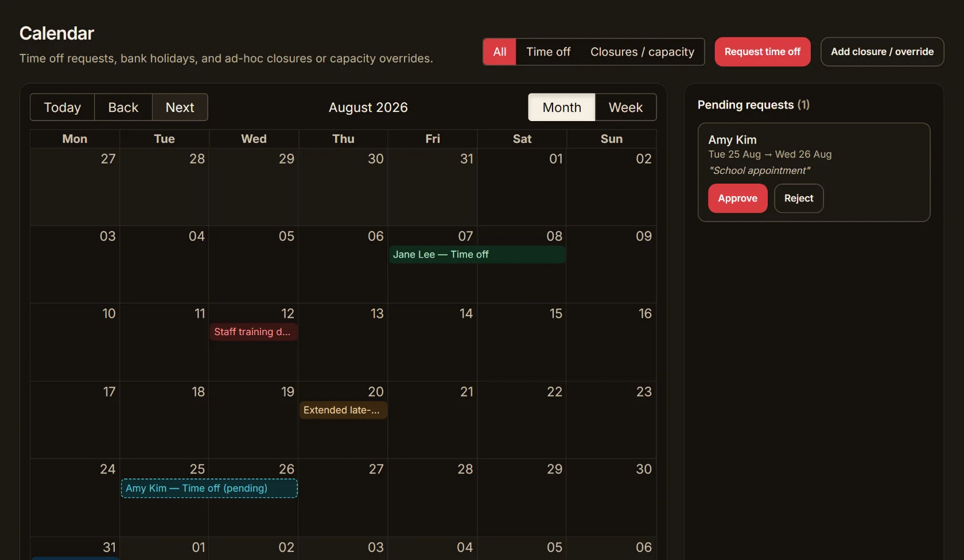Filter calendar by Time off
Screen dimensions: 964x560
tap(548, 52)
